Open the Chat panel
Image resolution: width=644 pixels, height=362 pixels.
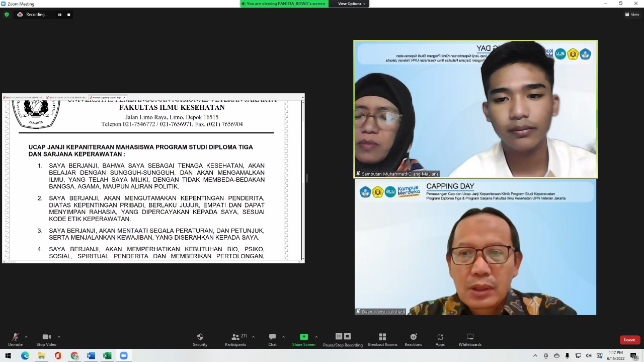point(272,340)
